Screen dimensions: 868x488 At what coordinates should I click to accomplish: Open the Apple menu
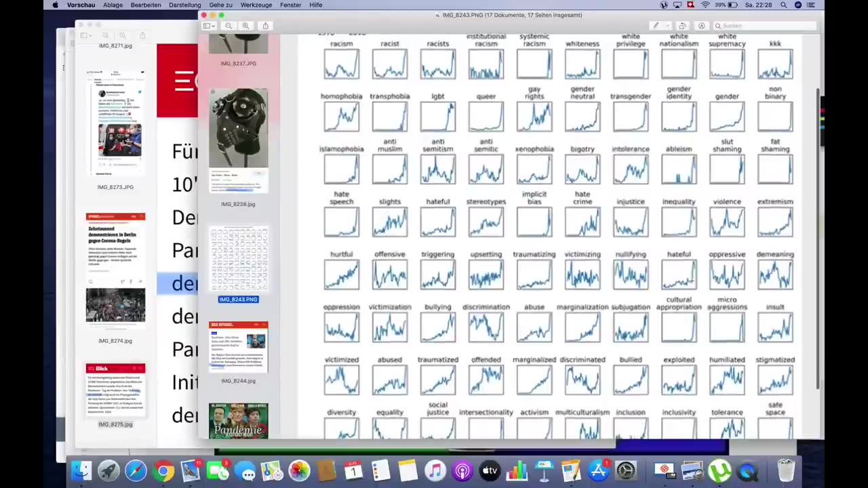coord(56,5)
